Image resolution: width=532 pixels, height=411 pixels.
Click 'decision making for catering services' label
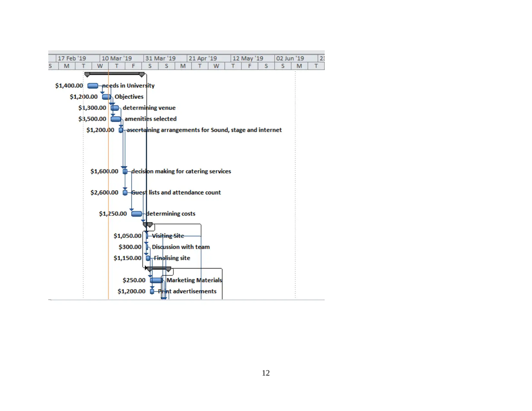(x=181, y=171)
